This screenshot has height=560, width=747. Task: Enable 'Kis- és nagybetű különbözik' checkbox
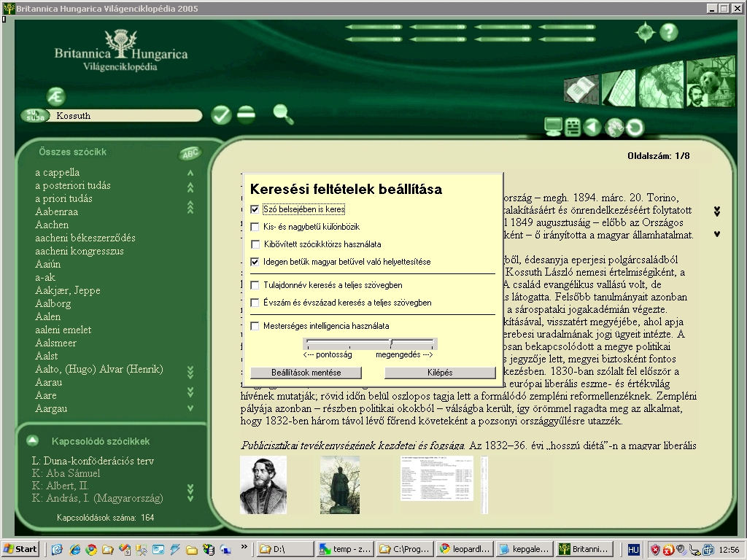(255, 227)
